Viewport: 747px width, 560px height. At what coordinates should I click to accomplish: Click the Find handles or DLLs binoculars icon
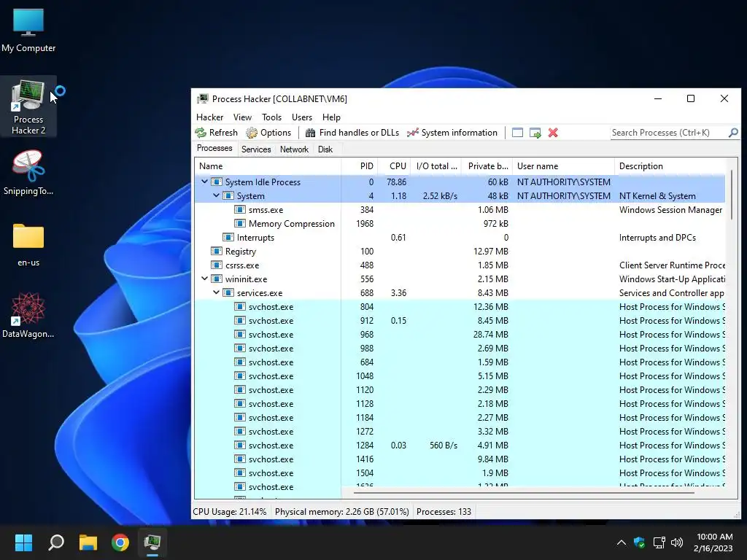click(310, 133)
